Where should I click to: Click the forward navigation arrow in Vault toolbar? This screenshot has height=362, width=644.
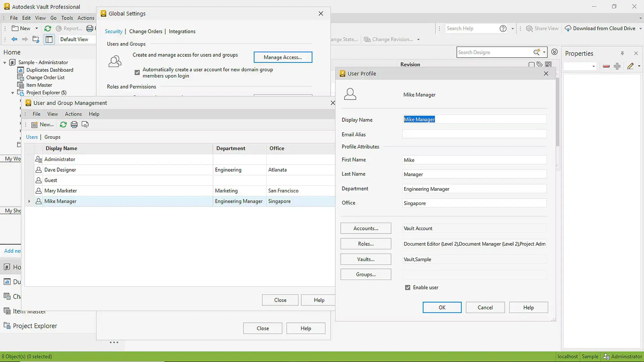(25, 39)
